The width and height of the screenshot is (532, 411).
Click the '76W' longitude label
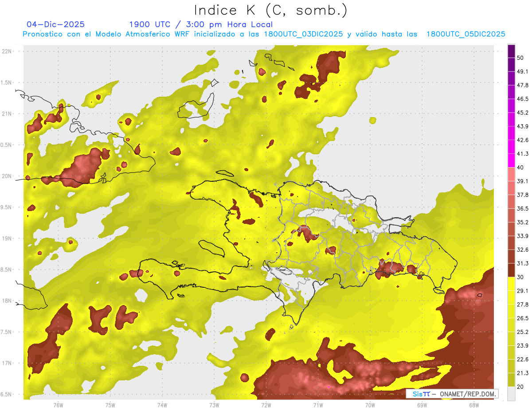coord(58,405)
